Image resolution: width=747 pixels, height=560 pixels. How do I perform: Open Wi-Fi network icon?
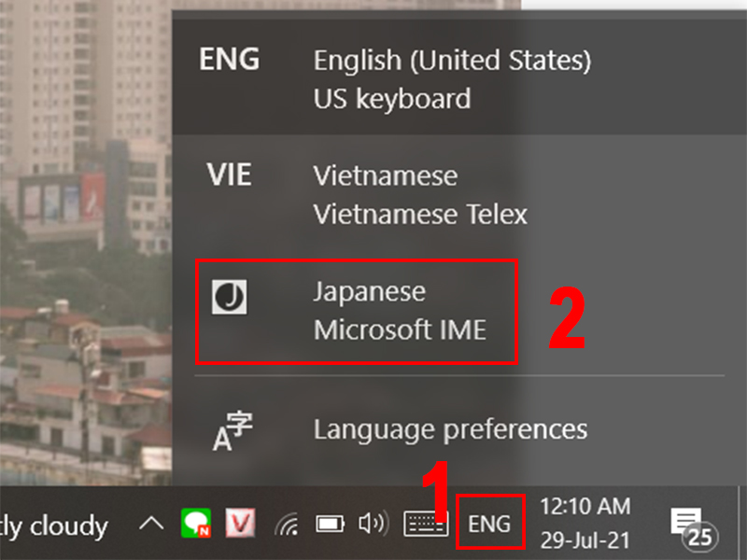coord(288,525)
